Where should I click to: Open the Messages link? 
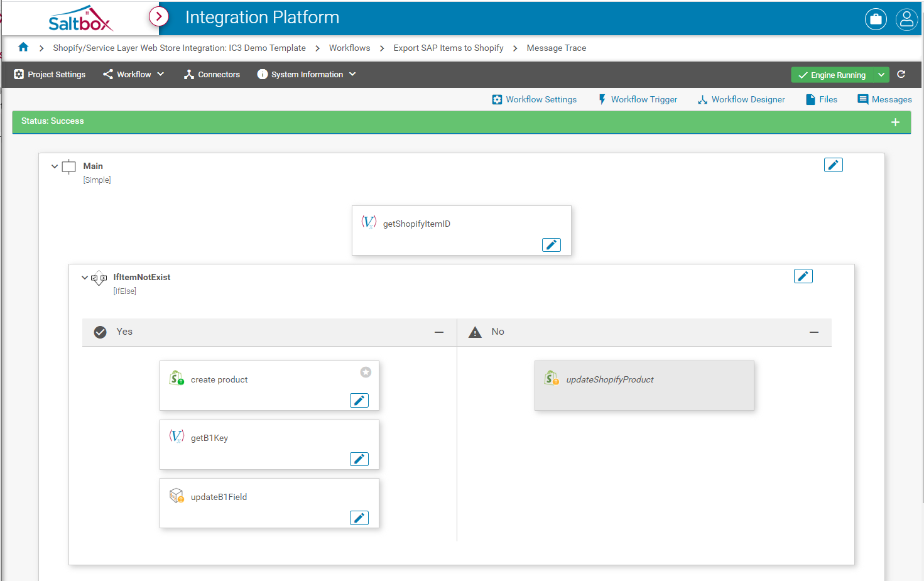tap(884, 99)
